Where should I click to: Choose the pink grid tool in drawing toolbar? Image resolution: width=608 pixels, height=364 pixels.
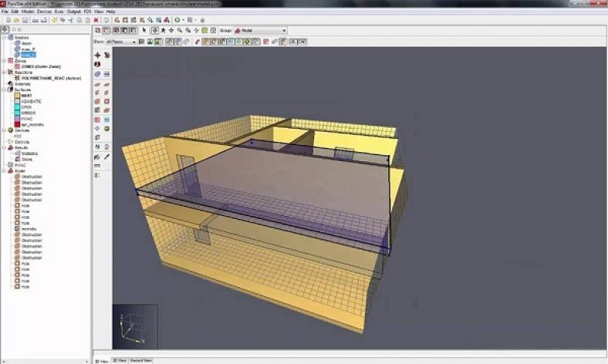click(x=97, y=120)
